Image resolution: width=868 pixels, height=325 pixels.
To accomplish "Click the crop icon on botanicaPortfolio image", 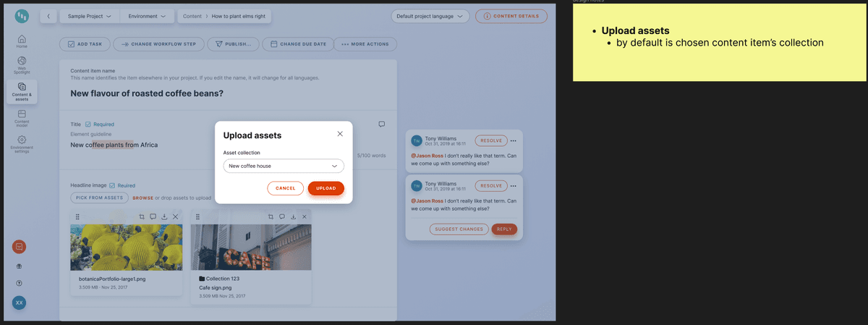I will tap(142, 216).
